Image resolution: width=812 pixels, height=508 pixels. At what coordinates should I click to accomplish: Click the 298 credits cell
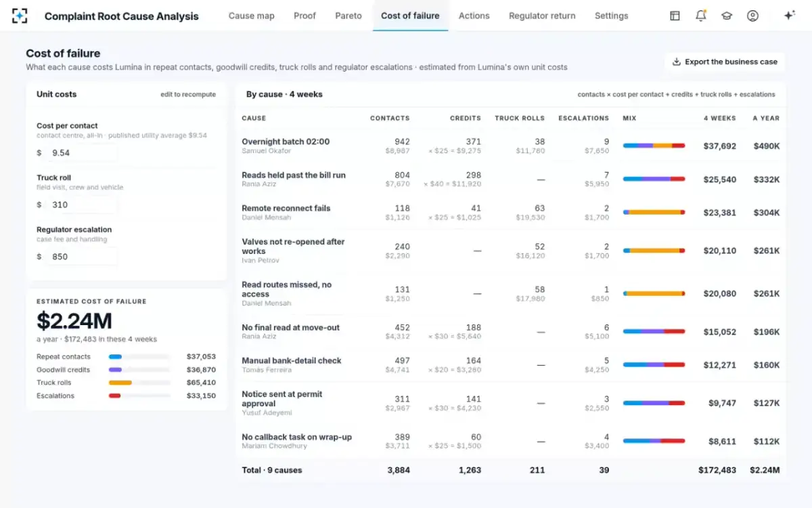(473, 175)
